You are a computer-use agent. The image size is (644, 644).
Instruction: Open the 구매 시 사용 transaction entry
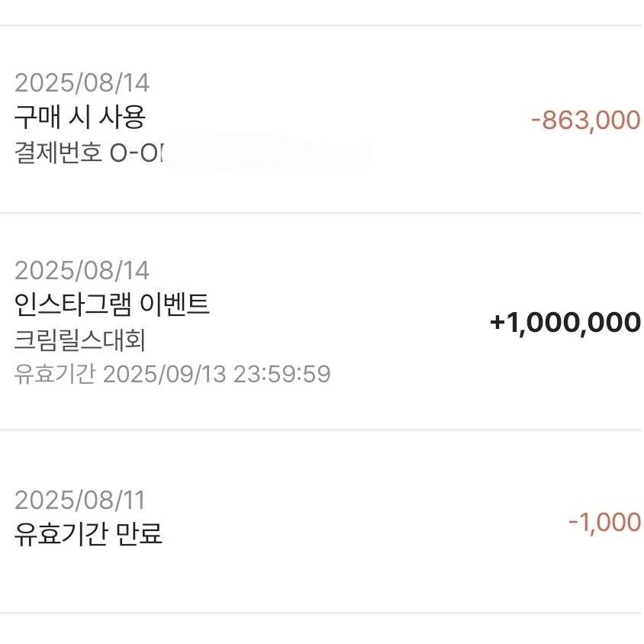80,118
